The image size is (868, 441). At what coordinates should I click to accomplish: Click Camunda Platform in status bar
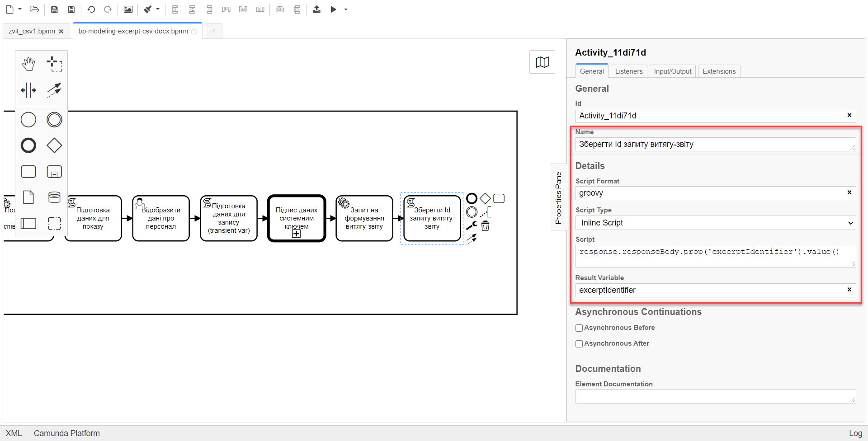pyautogui.click(x=67, y=433)
